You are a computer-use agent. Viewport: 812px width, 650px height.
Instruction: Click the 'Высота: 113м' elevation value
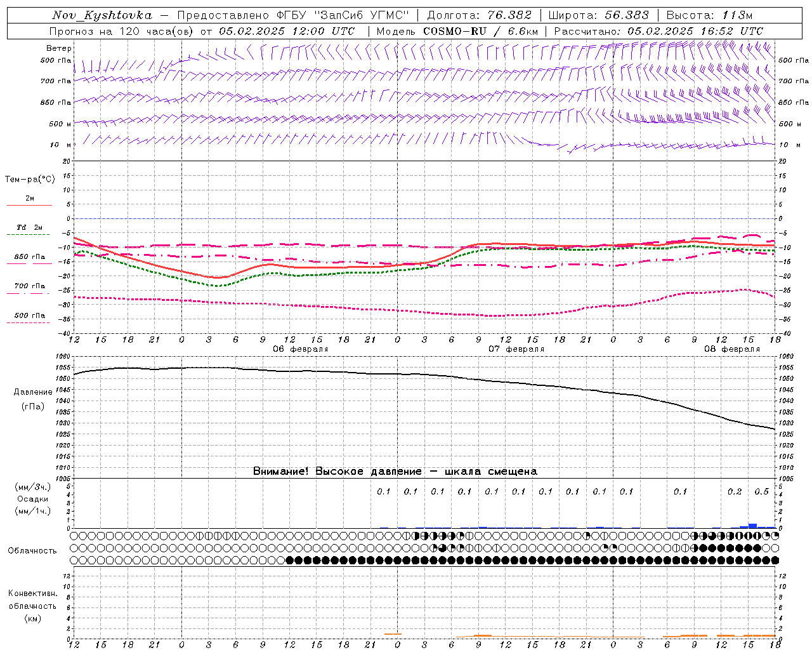tap(709, 15)
